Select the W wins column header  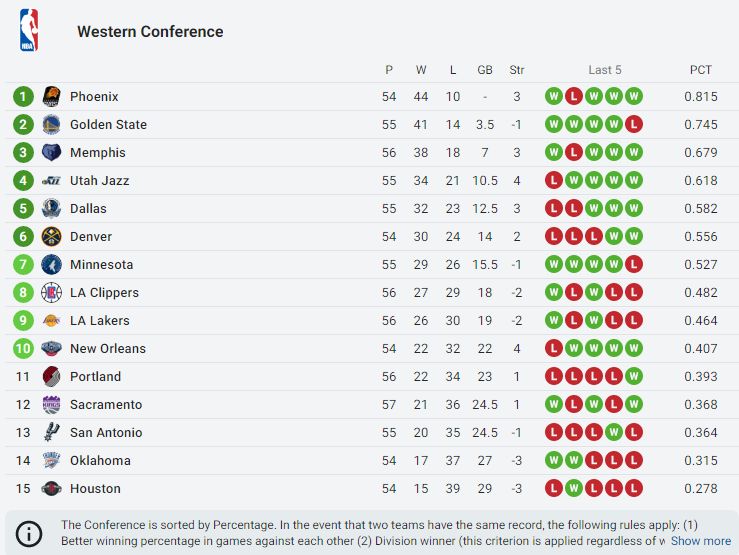pos(421,70)
